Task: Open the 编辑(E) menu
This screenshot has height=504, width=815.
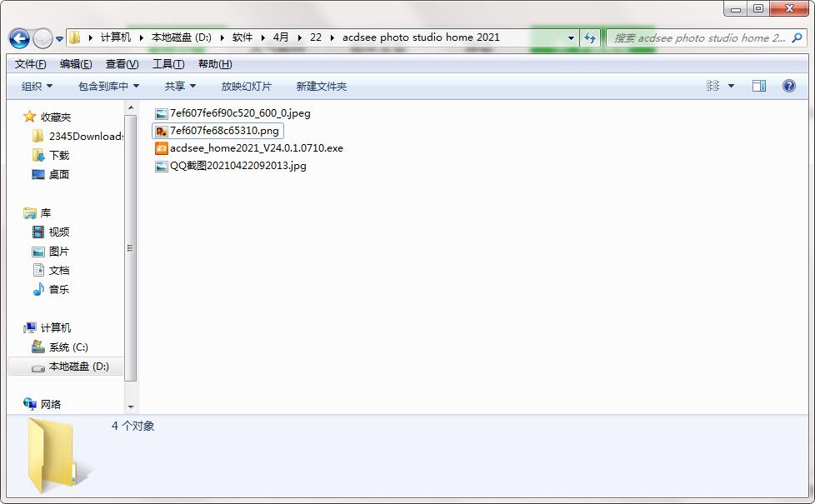Action: click(x=76, y=64)
